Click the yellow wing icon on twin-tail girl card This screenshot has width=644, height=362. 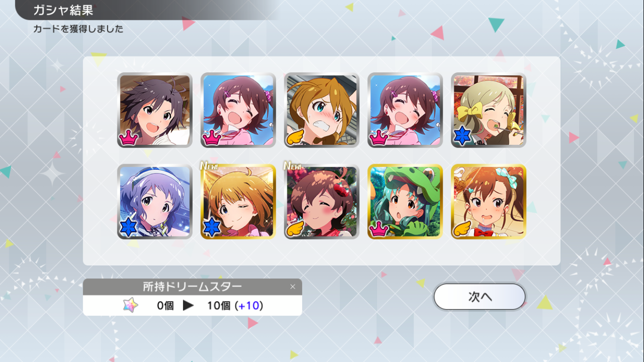point(462,229)
